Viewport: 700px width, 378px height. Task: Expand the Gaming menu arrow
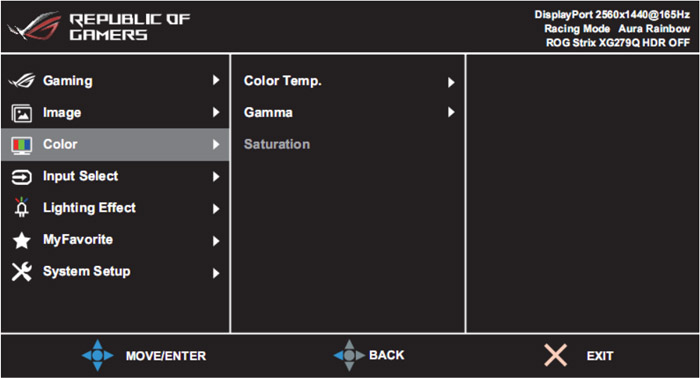pyautogui.click(x=216, y=80)
